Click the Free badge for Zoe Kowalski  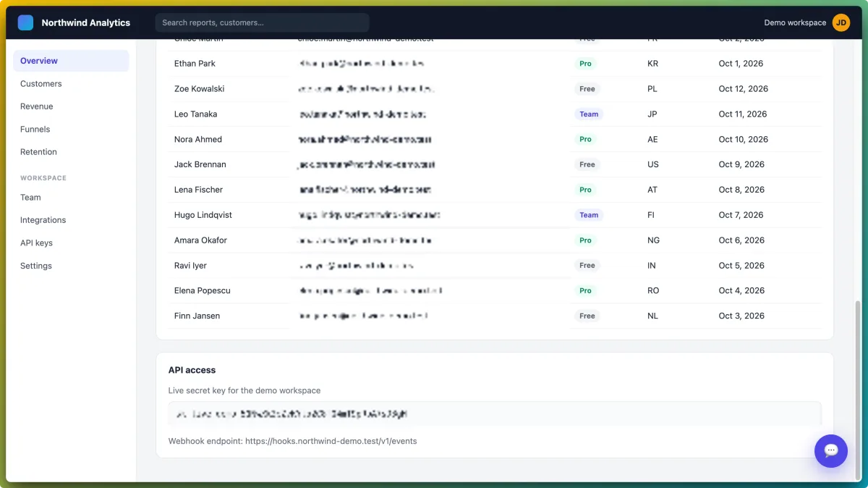click(x=587, y=89)
